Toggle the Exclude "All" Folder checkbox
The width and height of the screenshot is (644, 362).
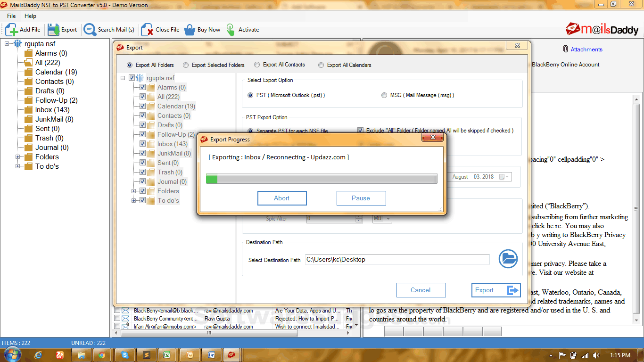361,131
